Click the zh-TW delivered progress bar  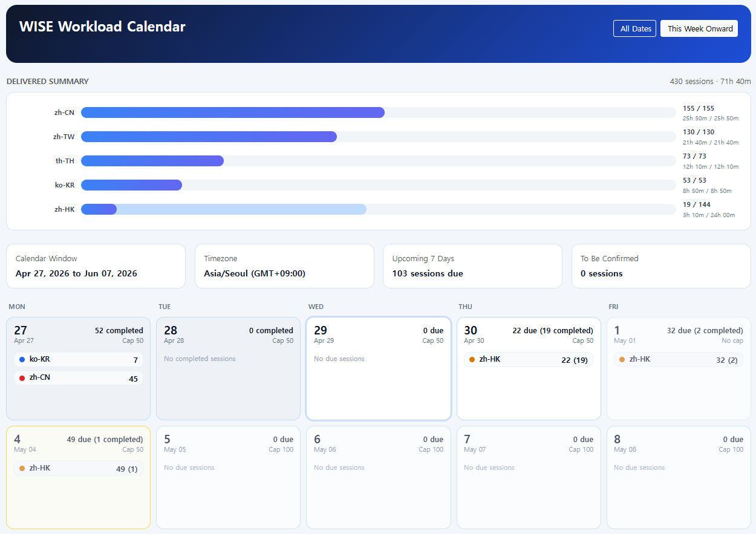coord(379,137)
